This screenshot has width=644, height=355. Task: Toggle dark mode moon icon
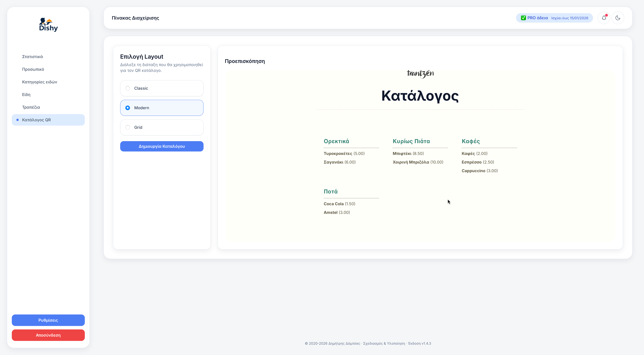(x=618, y=18)
